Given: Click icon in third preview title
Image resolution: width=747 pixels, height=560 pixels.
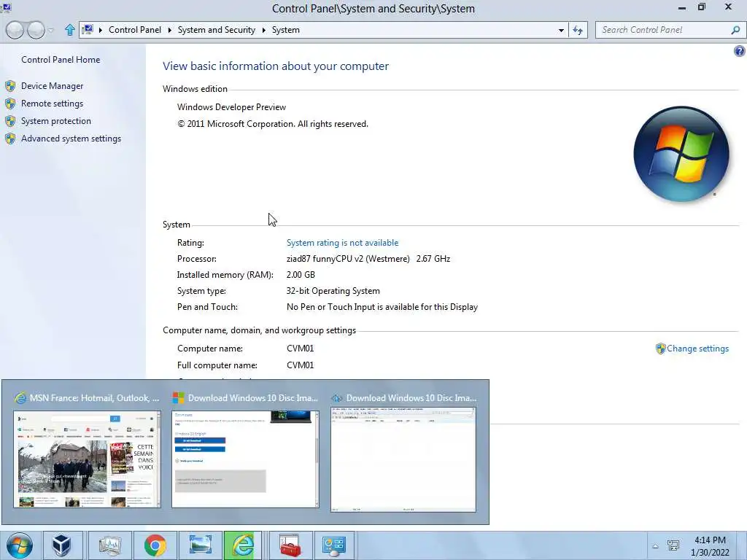Looking at the screenshot, I should 337,398.
